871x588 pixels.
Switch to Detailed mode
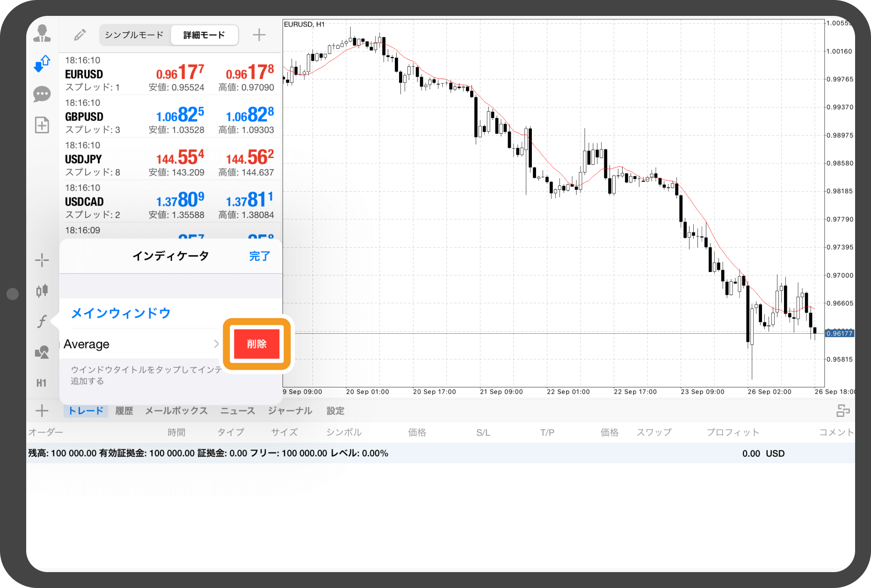pyautogui.click(x=204, y=35)
